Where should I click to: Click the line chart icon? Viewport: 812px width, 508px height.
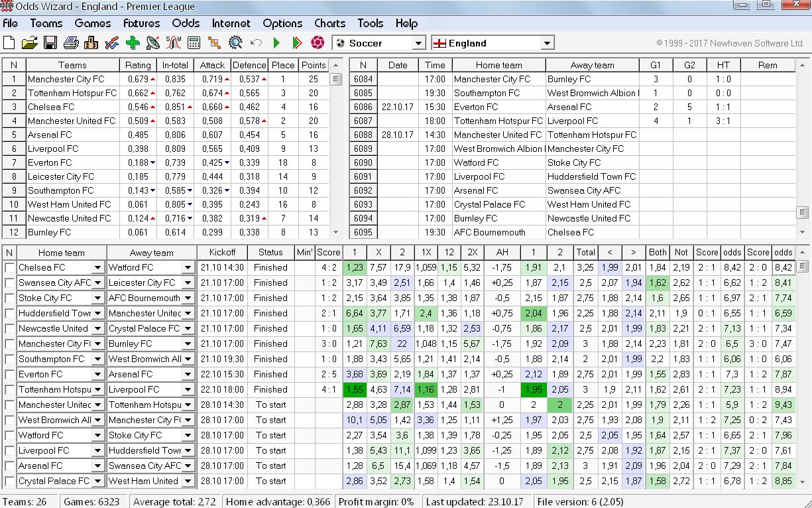pos(112,43)
